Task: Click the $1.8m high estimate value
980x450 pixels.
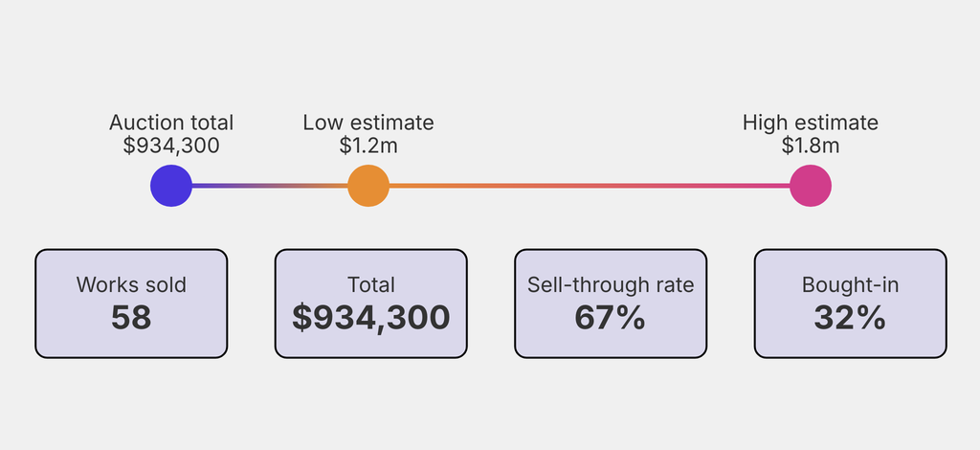Action: tap(811, 146)
